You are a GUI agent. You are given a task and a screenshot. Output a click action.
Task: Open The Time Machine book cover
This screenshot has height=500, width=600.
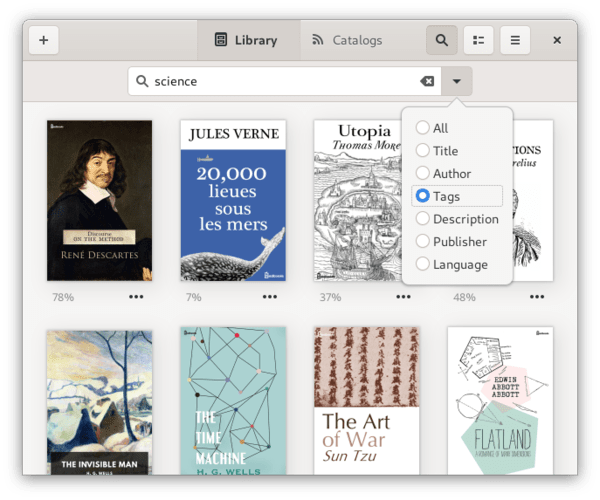[233, 401]
